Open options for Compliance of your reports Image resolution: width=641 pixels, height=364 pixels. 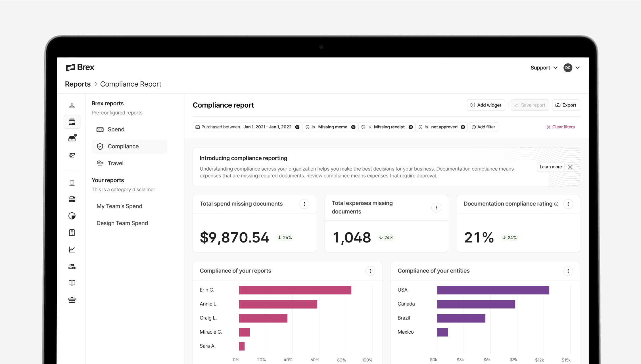pos(370,271)
